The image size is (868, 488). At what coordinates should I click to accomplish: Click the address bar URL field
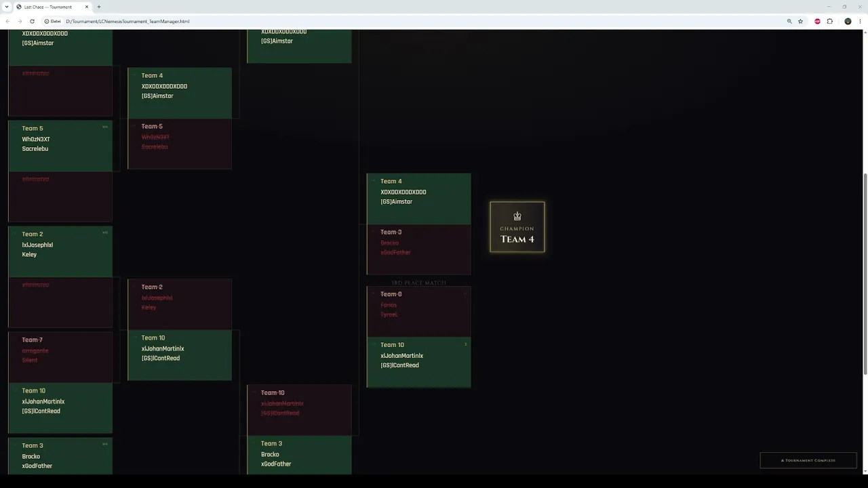pyautogui.click(x=420, y=21)
